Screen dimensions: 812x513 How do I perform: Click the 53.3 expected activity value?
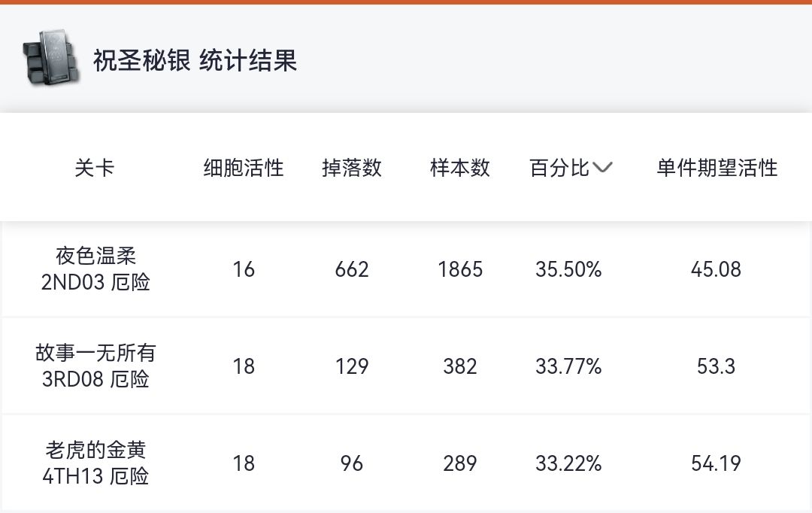716,366
